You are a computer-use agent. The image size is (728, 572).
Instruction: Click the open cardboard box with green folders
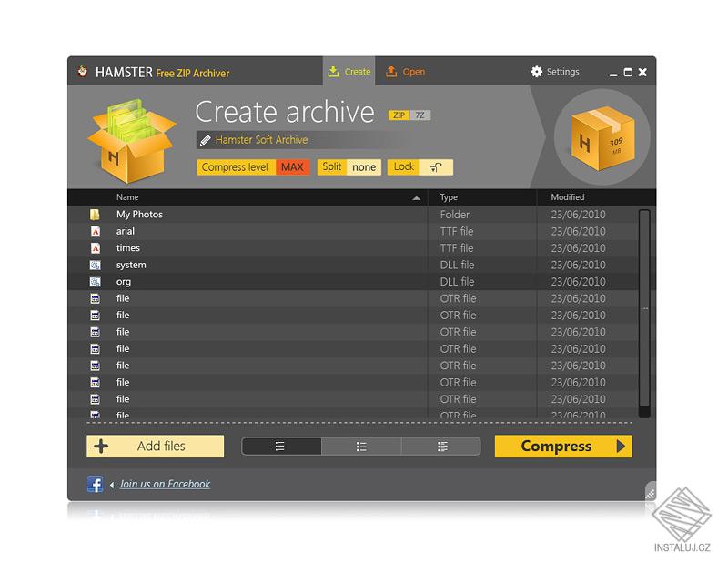(132, 140)
